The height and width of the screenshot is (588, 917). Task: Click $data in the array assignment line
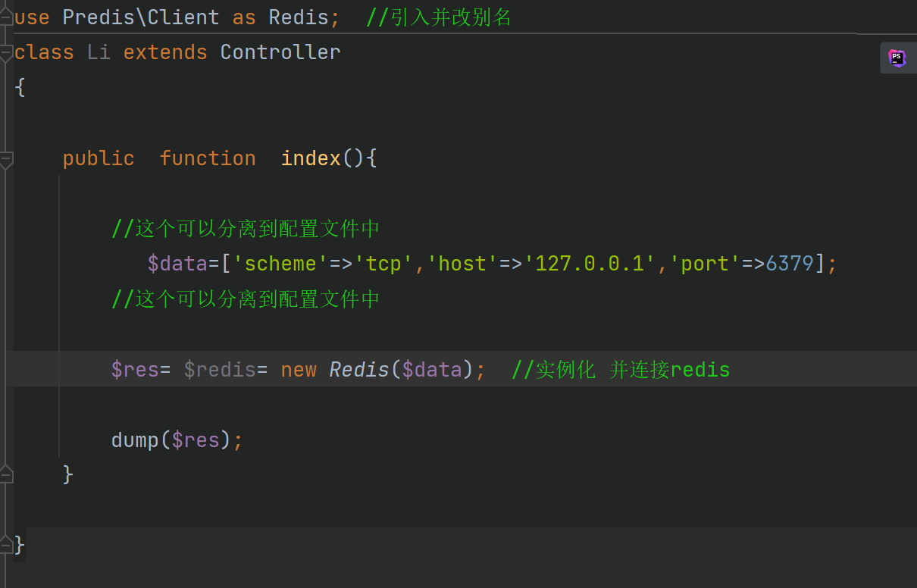[177, 264]
